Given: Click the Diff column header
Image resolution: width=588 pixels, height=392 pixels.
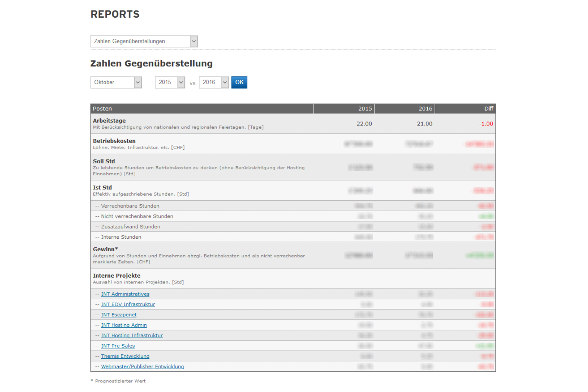Looking at the screenshot, I should (x=488, y=109).
